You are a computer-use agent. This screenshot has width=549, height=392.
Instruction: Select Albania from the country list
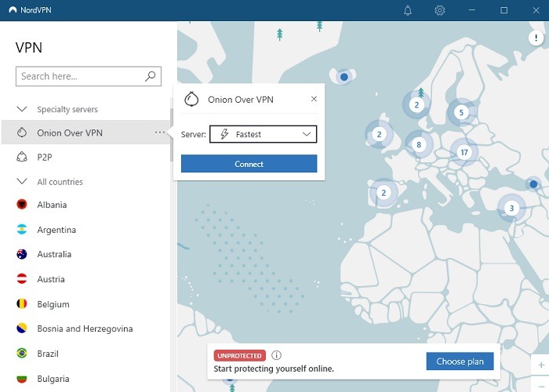(52, 205)
